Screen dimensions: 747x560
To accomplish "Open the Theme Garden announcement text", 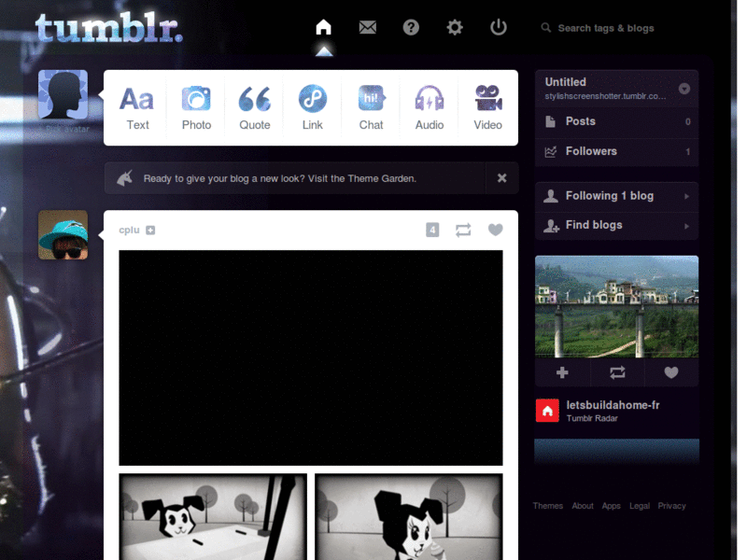I will (279, 178).
